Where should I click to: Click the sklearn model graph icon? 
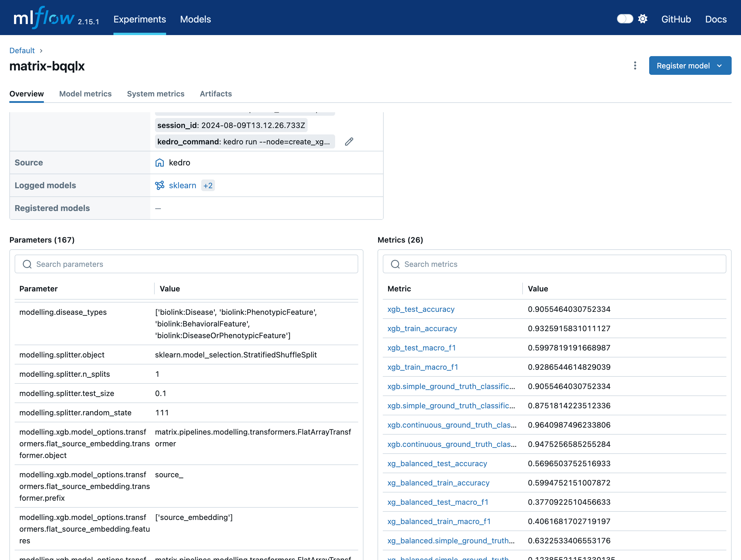[x=159, y=185]
